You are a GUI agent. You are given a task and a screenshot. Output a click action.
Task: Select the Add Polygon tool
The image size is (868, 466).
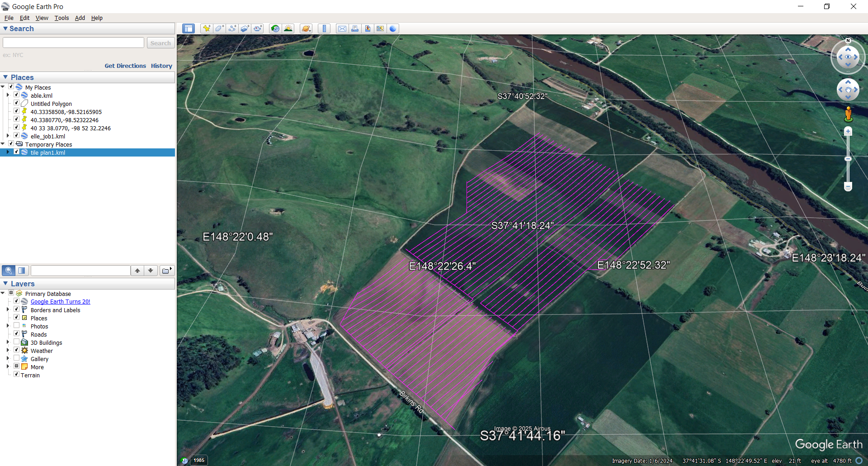(x=219, y=29)
